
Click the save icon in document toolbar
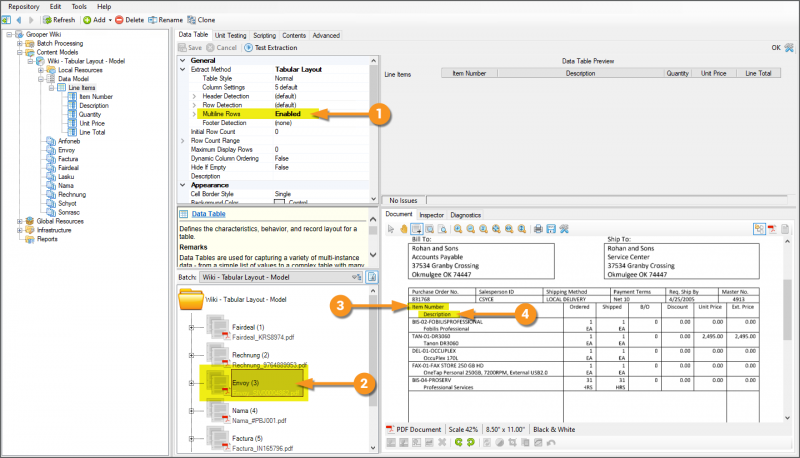coord(550,229)
